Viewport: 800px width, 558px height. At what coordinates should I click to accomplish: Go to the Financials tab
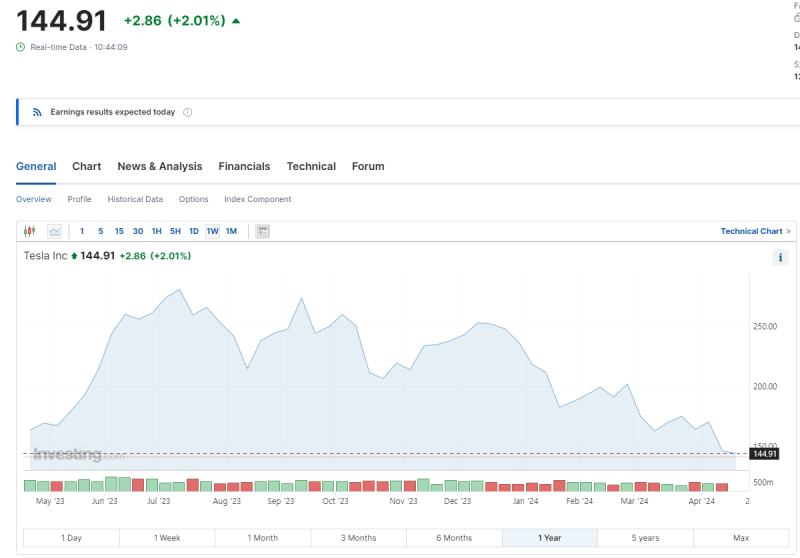(x=244, y=166)
